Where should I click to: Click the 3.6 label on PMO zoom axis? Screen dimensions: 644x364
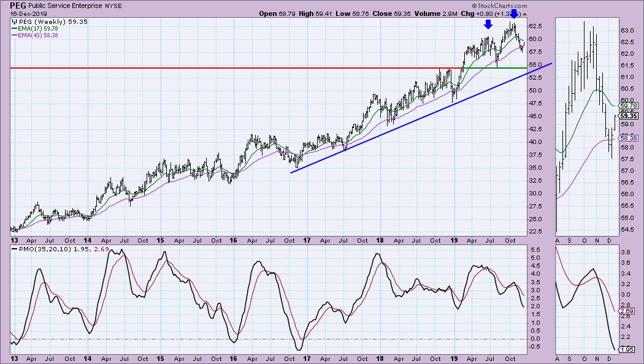pyautogui.click(x=627, y=263)
